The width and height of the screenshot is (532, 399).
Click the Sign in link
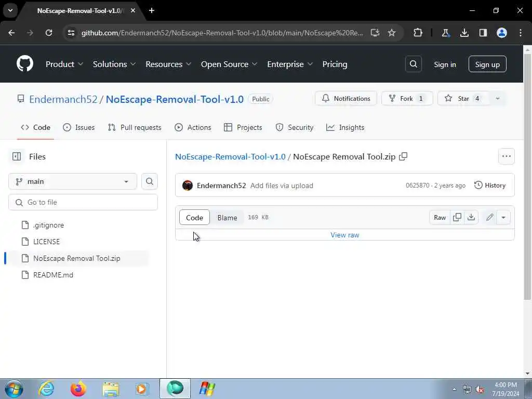[x=445, y=64]
